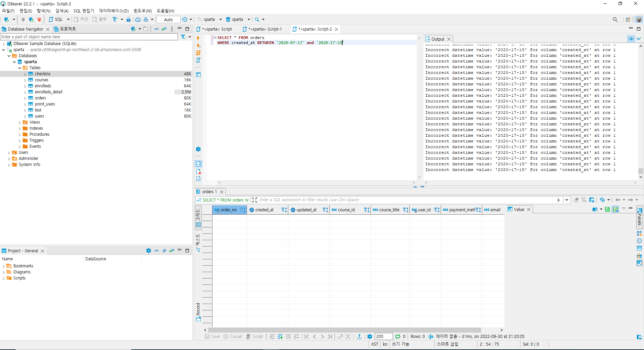This screenshot has height=350, width=644.
Task: Open the SQL console icon in editor sidebar
Action: tap(198, 75)
